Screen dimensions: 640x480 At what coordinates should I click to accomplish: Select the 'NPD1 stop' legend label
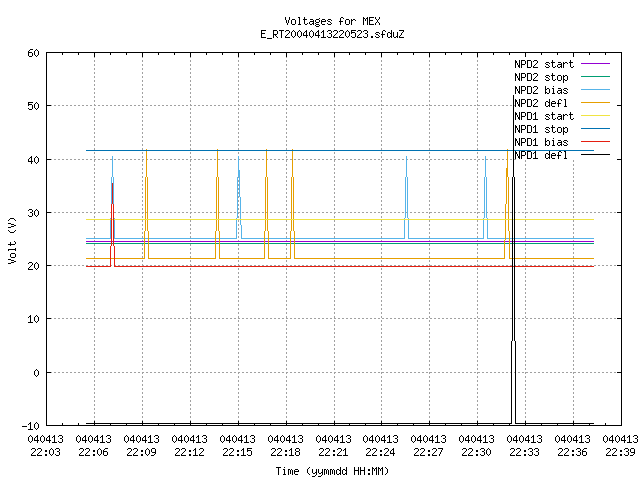[x=541, y=129]
